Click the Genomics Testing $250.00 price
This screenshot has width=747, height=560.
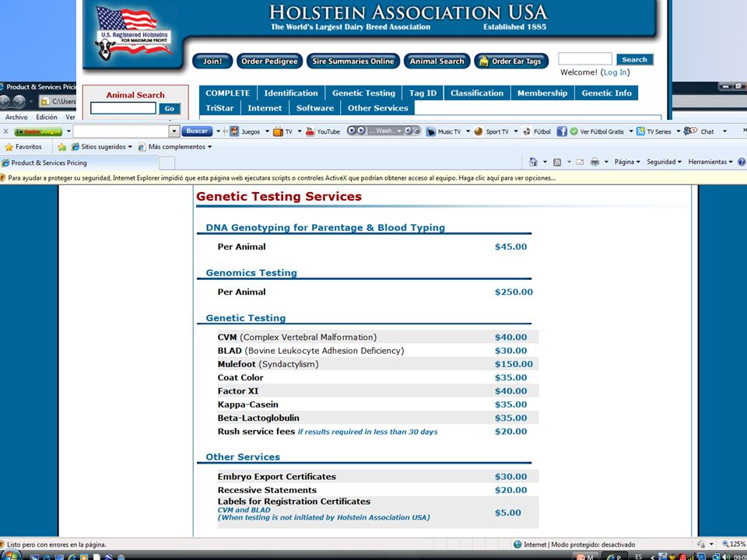[514, 292]
